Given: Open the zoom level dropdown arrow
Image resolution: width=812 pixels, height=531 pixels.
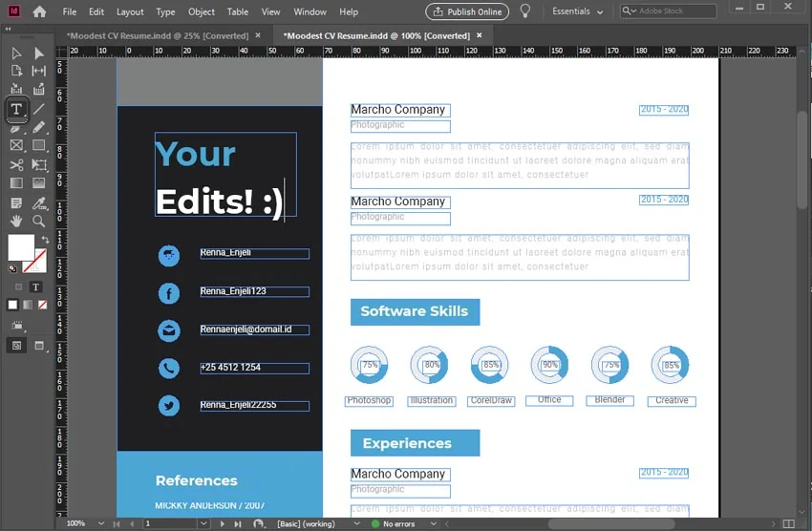Looking at the screenshot, I should point(101,523).
